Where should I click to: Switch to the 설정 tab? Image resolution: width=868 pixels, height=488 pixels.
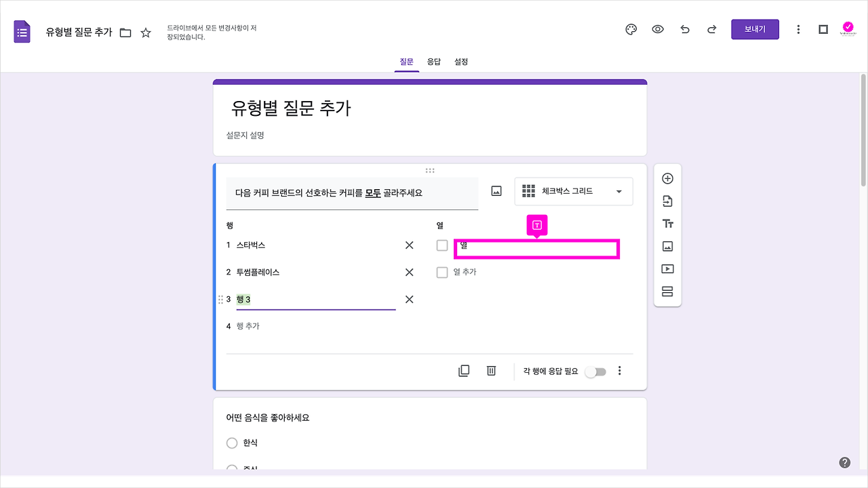click(x=462, y=61)
